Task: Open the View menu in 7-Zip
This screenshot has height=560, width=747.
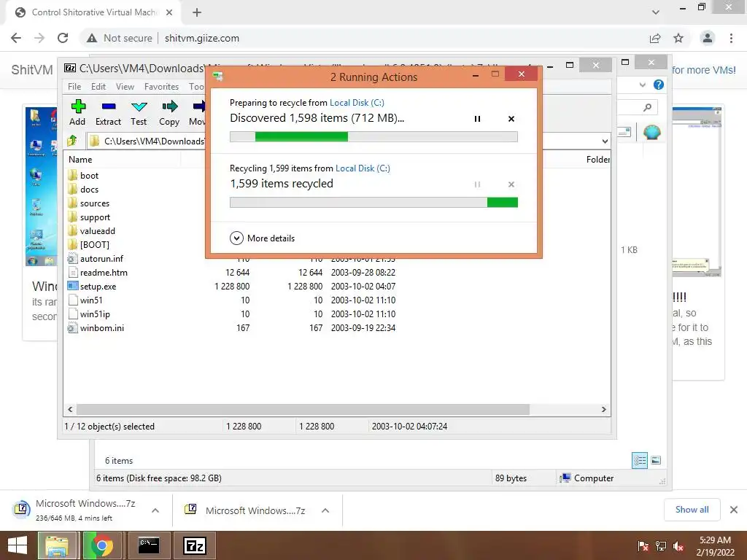Action: tap(125, 87)
